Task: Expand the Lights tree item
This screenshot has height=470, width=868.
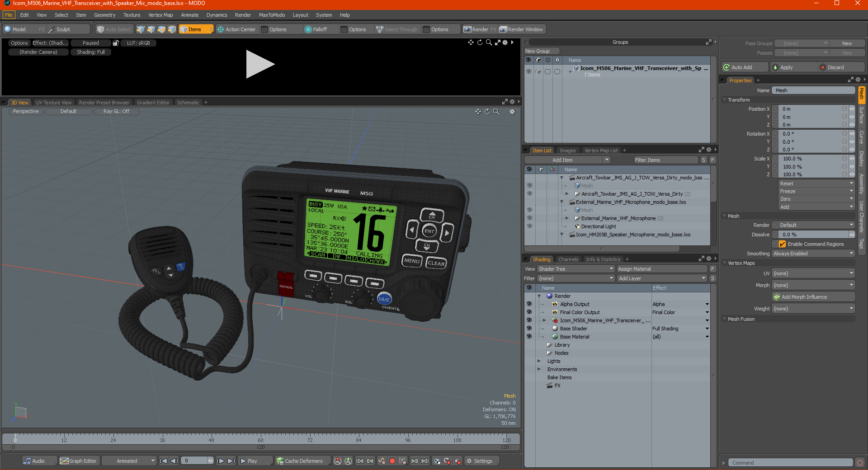Action: pos(539,361)
